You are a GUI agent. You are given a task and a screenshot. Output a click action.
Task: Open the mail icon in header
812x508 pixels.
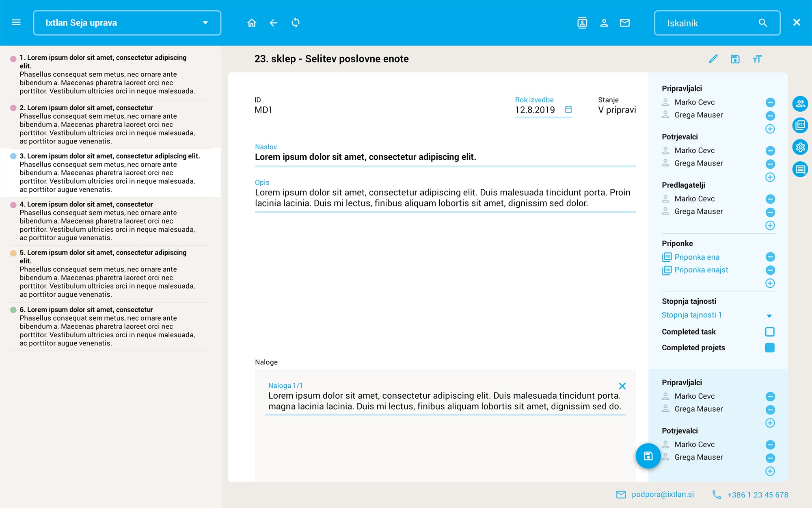click(625, 23)
